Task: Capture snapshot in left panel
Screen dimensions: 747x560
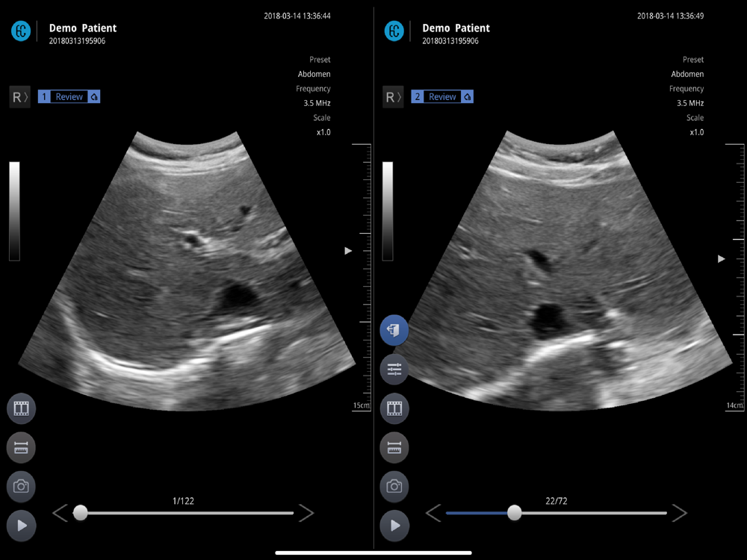Action: point(22,486)
